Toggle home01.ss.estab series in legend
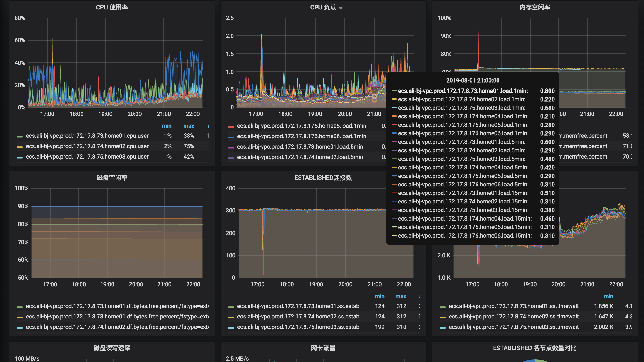644x362 pixels. 298,306
